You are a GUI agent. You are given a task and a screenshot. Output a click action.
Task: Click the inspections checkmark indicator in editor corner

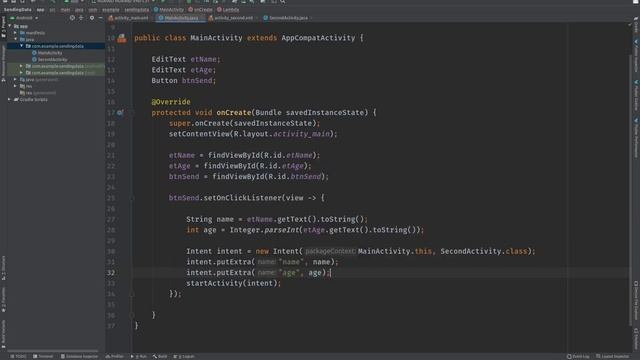(630, 25)
